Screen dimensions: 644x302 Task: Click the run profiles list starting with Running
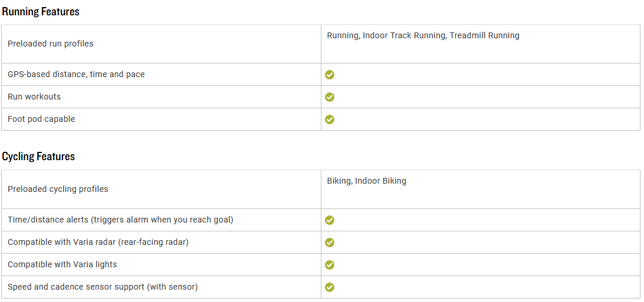point(423,36)
